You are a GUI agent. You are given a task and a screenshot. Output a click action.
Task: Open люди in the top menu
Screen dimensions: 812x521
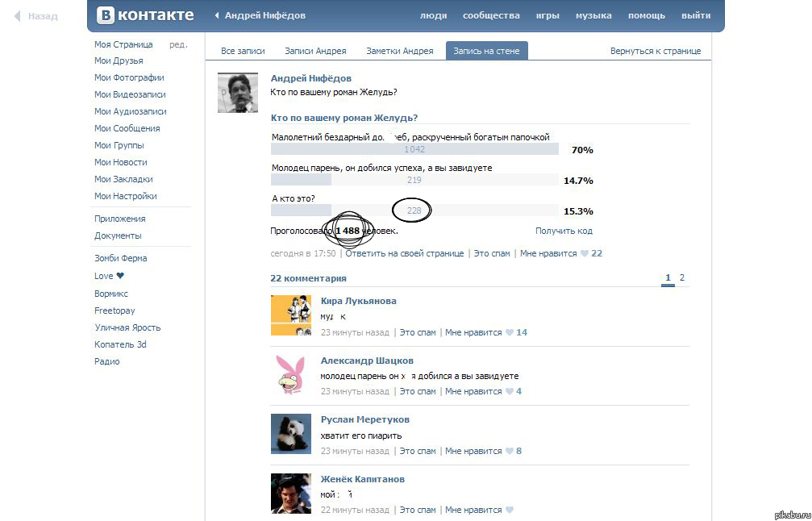[x=434, y=15]
